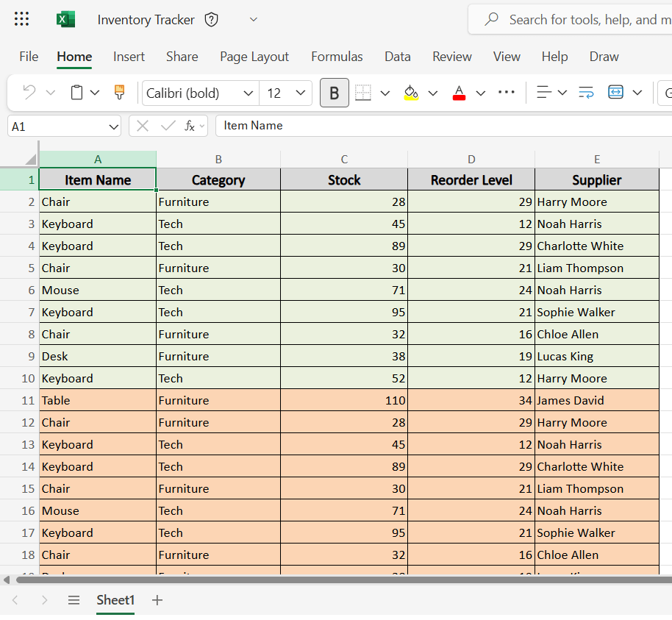672x620 pixels.
Task: Switch to the Formulas ribbon tab
Action: coord(337,56)
